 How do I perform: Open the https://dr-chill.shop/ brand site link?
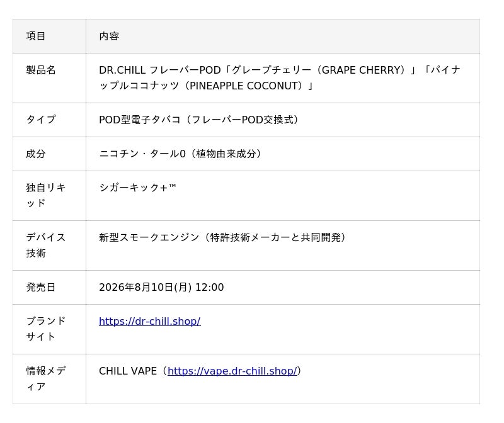pos(150,321)
